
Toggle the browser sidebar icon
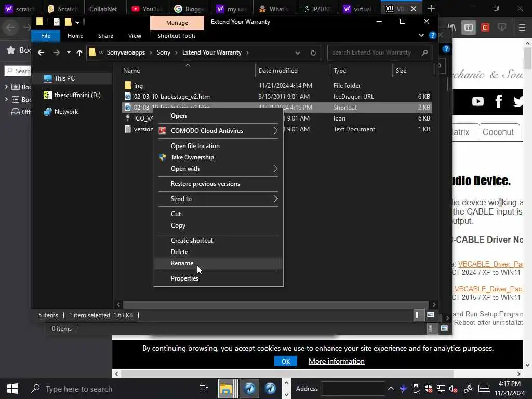[468, 28]
